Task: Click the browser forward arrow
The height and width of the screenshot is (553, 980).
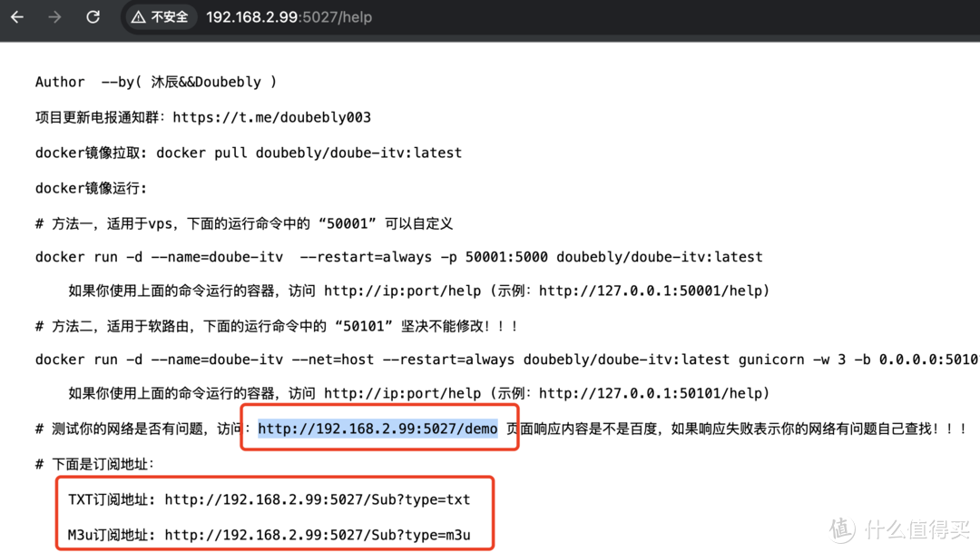Action: (55, 17)
